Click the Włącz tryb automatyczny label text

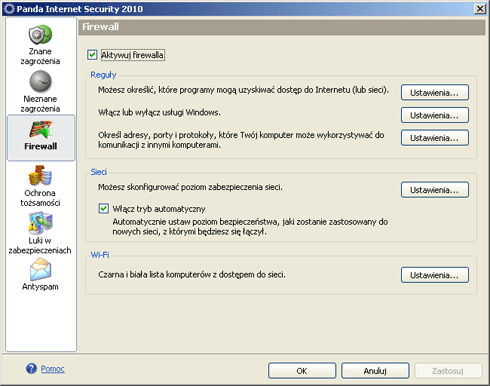click(x=159, y=209)
